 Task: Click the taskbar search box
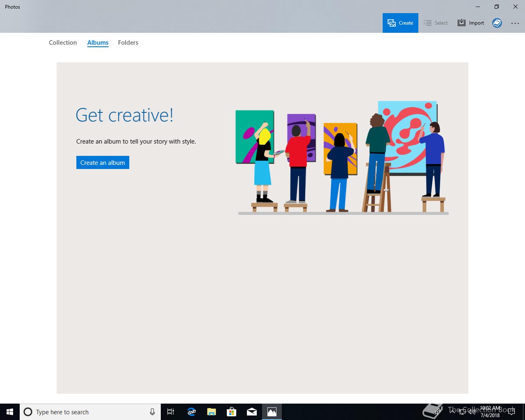click(90, 412)
